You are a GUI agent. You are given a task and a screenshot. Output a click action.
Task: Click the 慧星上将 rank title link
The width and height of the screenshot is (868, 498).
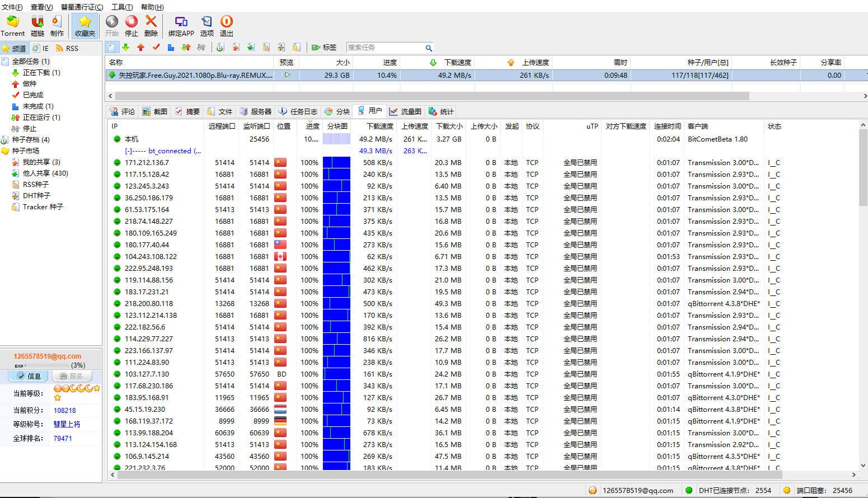67,424
